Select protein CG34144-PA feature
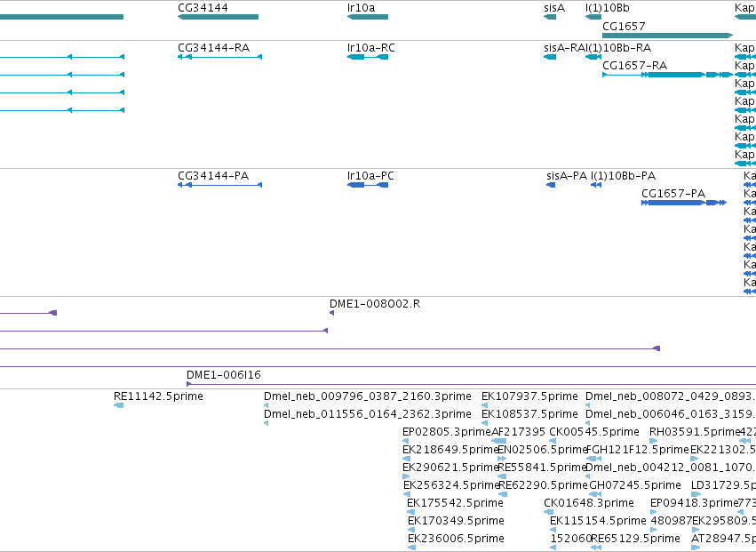Viewport: 756px width, 552px height. coord(219,185)
